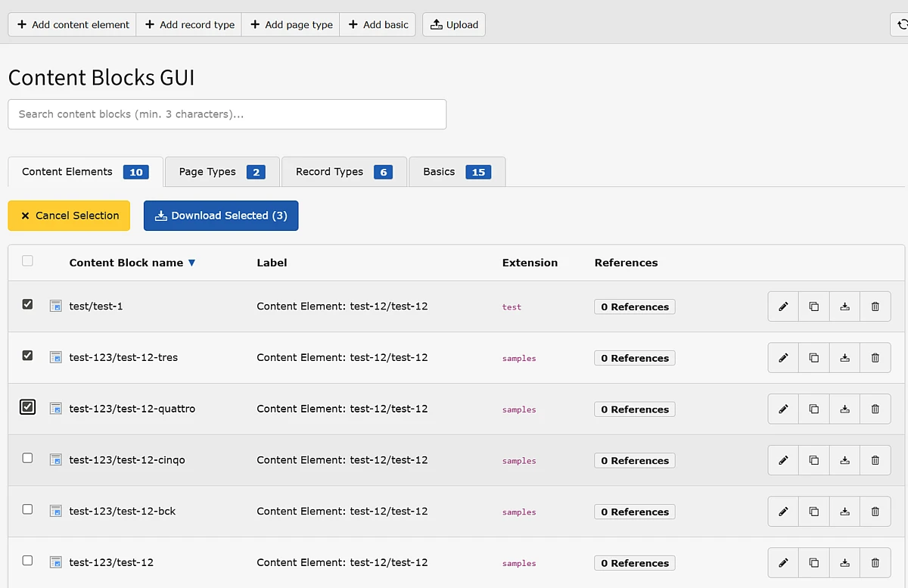
Task: Click Add content element button
Action: (x=73, y=25)
